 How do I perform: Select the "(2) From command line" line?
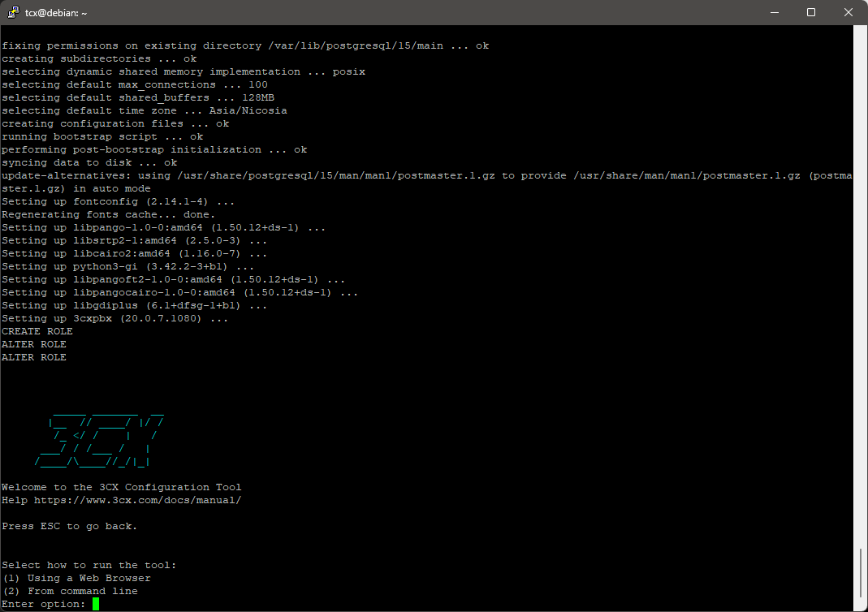[x=70, y=591]
